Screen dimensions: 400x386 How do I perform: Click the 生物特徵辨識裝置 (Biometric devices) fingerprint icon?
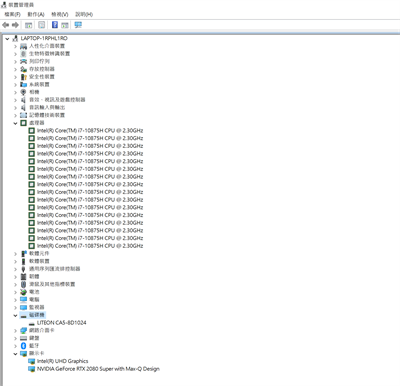[23, 54]
